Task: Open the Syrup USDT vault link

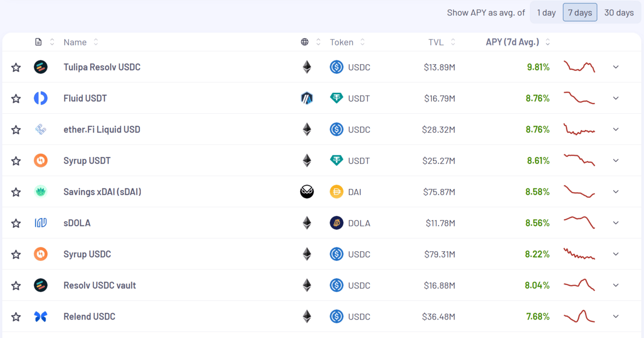Action: [x=87, y=161]
